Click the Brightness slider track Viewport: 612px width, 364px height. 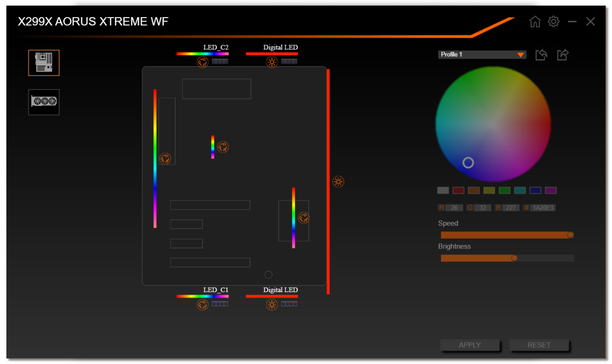[507, 258]
